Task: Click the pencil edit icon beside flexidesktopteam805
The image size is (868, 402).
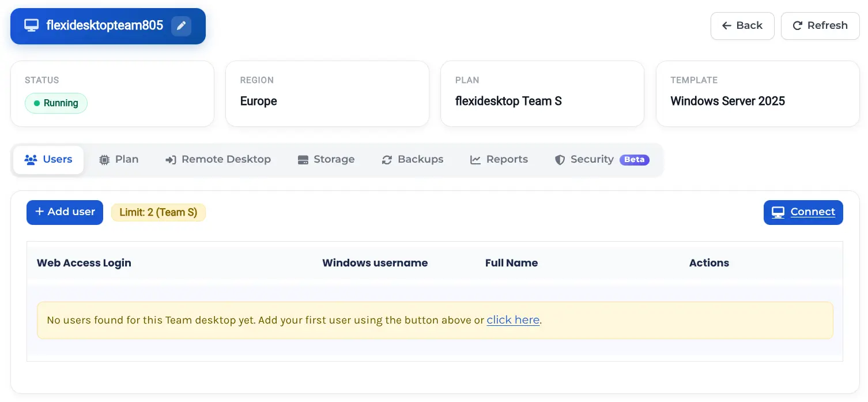Action: (181, 26)
